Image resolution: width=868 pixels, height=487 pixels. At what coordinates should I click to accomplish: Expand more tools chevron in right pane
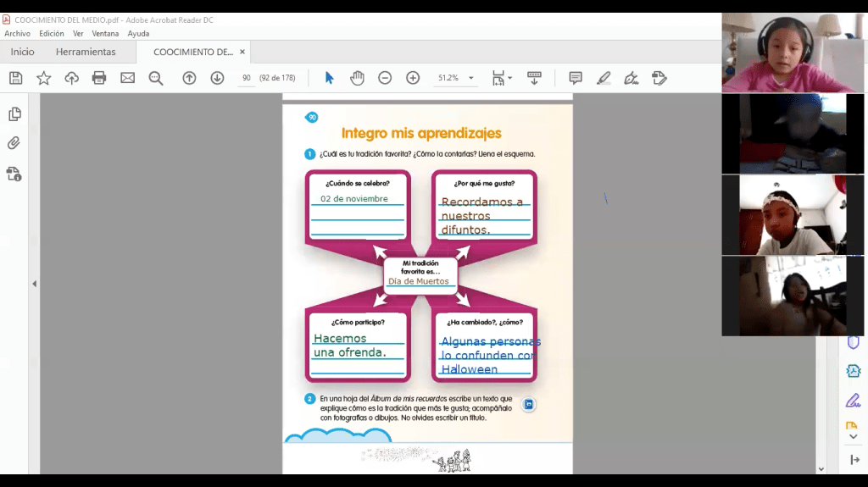[853, 436]
